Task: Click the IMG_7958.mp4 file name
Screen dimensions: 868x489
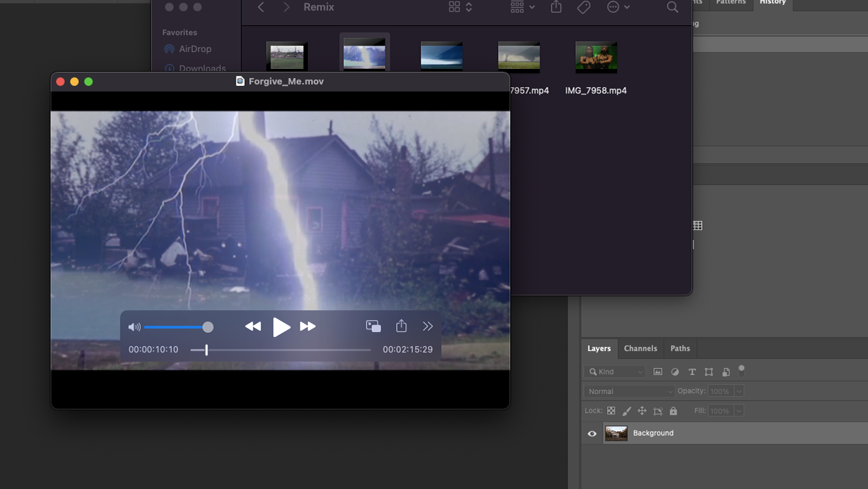Action: tap(596, 91)
